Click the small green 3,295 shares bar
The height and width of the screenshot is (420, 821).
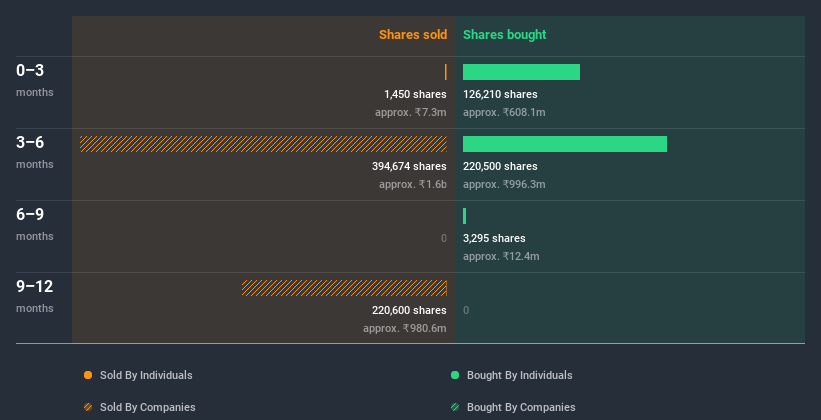[464, 216]
